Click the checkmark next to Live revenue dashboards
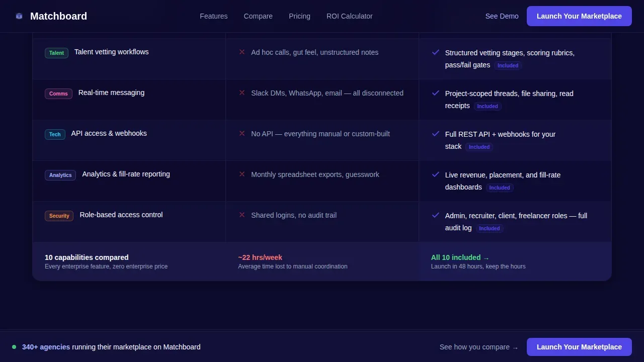Screen dimensions: 644x362 436,174
